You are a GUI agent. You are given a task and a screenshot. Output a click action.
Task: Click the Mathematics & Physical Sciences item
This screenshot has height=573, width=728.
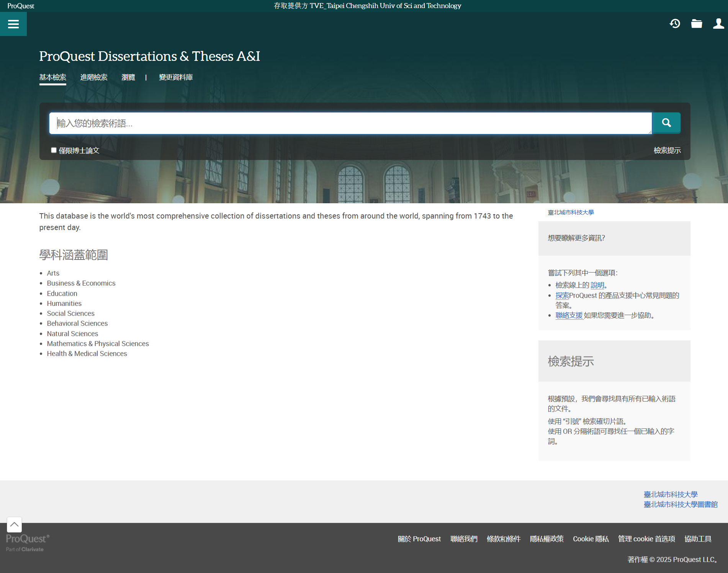coord(98,344)
